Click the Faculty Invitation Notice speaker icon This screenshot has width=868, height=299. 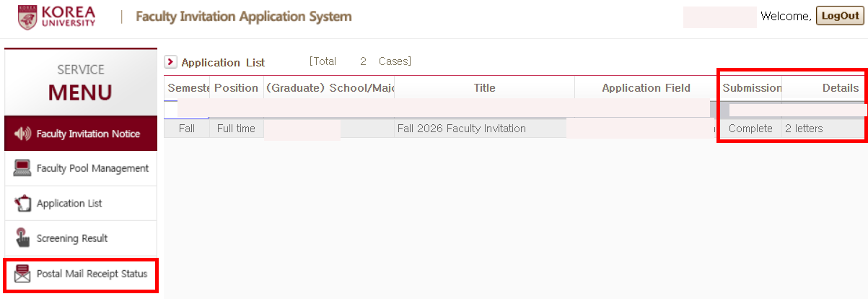tap(23, 134)
